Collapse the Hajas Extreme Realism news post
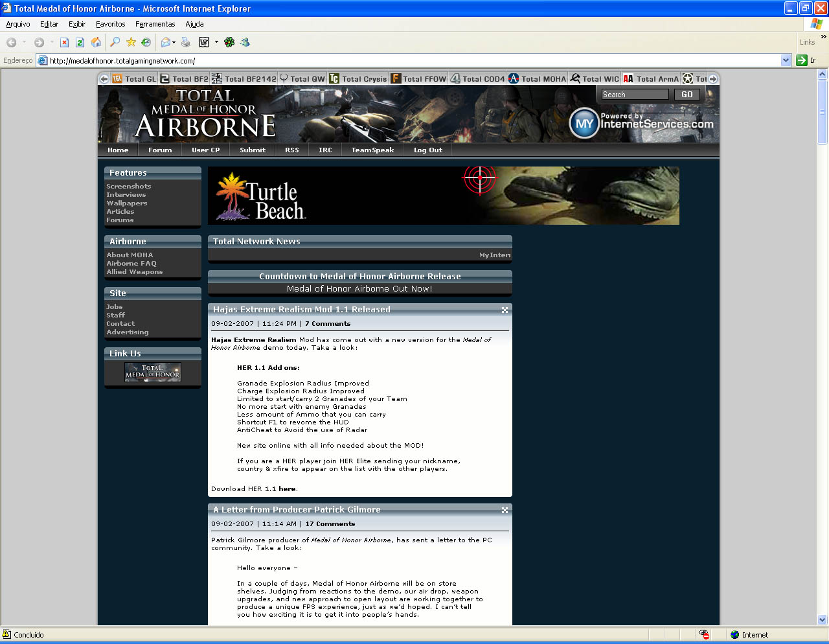 point(505,310)
